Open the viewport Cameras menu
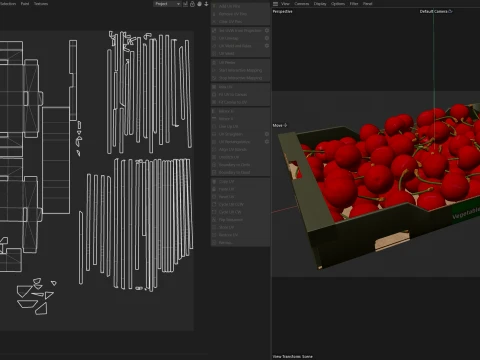The width and height of the screenshot is (480, 360). [x=302, y=4]
